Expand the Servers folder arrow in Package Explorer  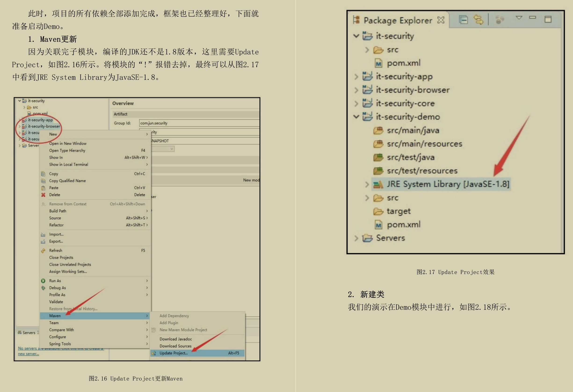click(x=356, y=238)
